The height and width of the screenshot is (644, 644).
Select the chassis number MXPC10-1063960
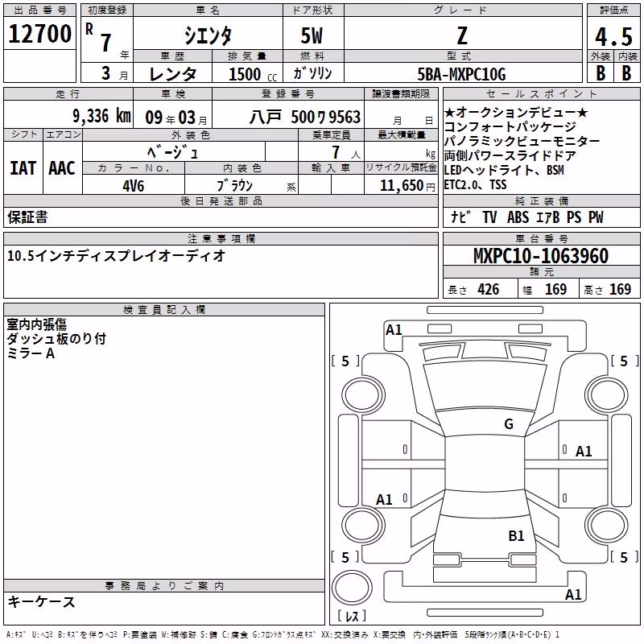541,256
